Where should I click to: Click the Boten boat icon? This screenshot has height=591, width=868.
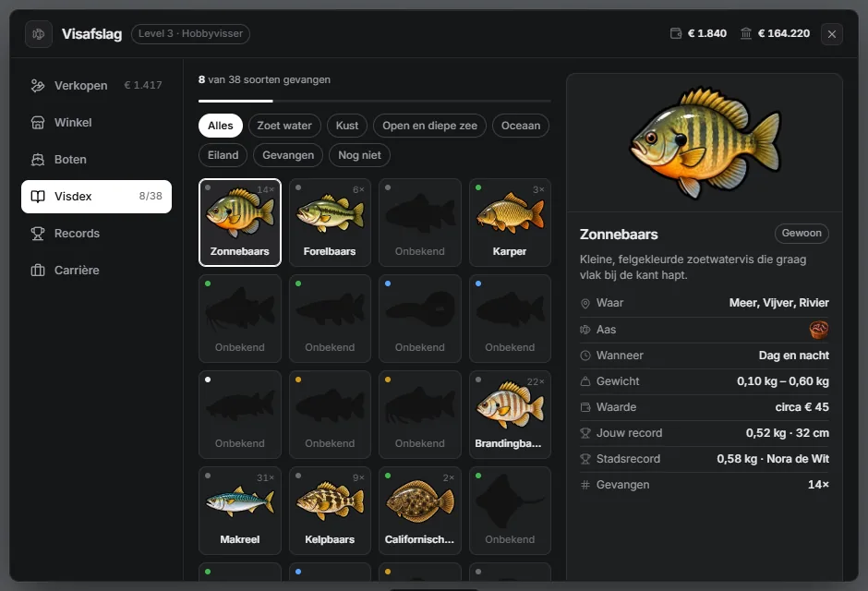click(38, 160)
